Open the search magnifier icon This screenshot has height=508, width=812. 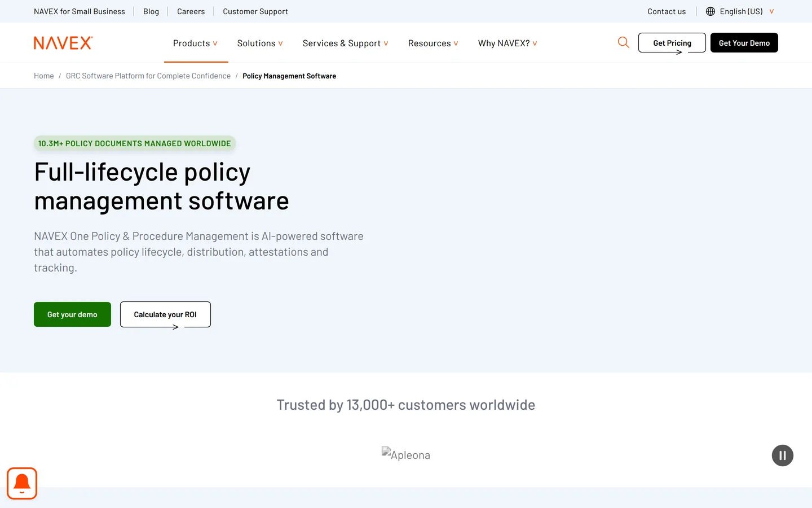click(623, 42)
